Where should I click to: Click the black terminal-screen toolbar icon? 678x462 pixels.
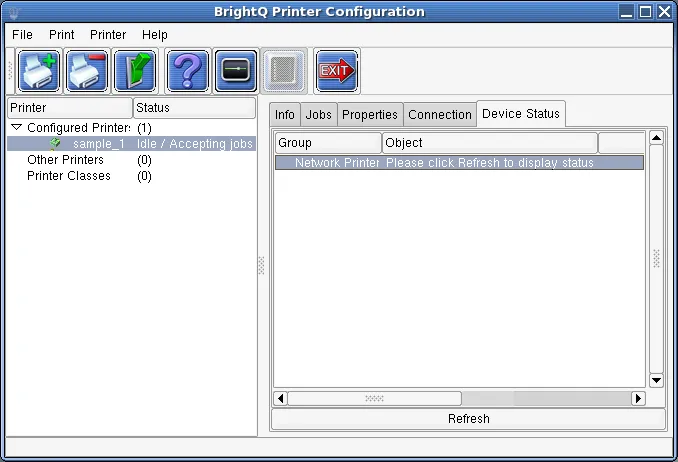coord(236,71)
